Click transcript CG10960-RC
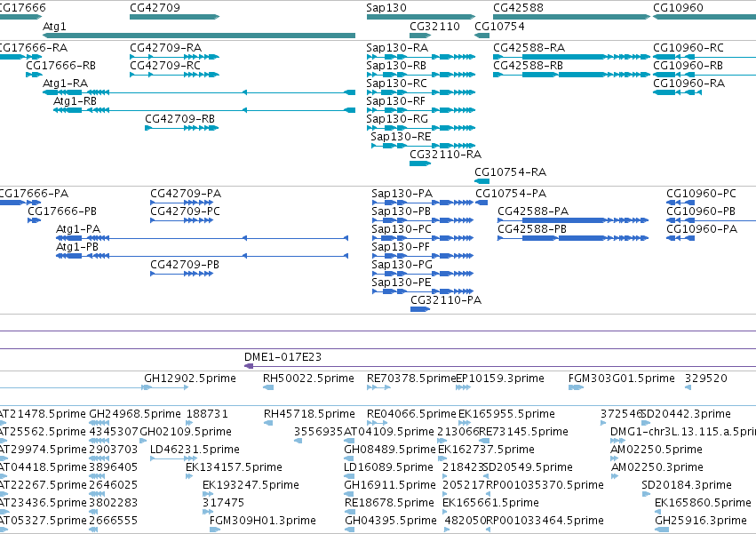Image resolution: width=756 pixels, height=534 pixels. pyautogui.click(x=704, y=57)
